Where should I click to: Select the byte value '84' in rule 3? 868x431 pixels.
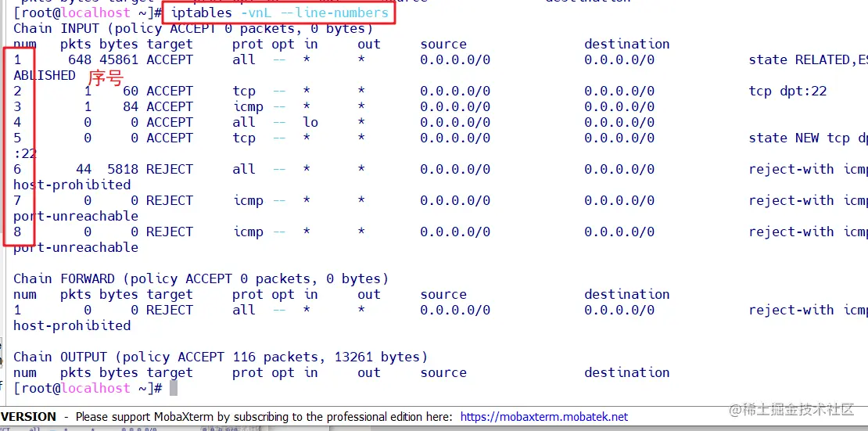pos(130,106)
